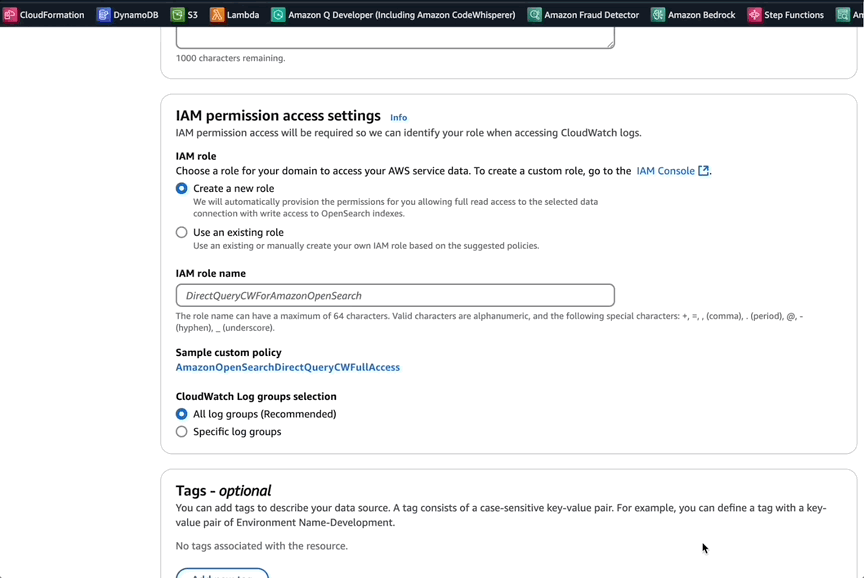View the AmazonOpenSearchDirectQueryCWFullAccess policy
This screenshot has width=864, height=578.
(x=287, y=367)
